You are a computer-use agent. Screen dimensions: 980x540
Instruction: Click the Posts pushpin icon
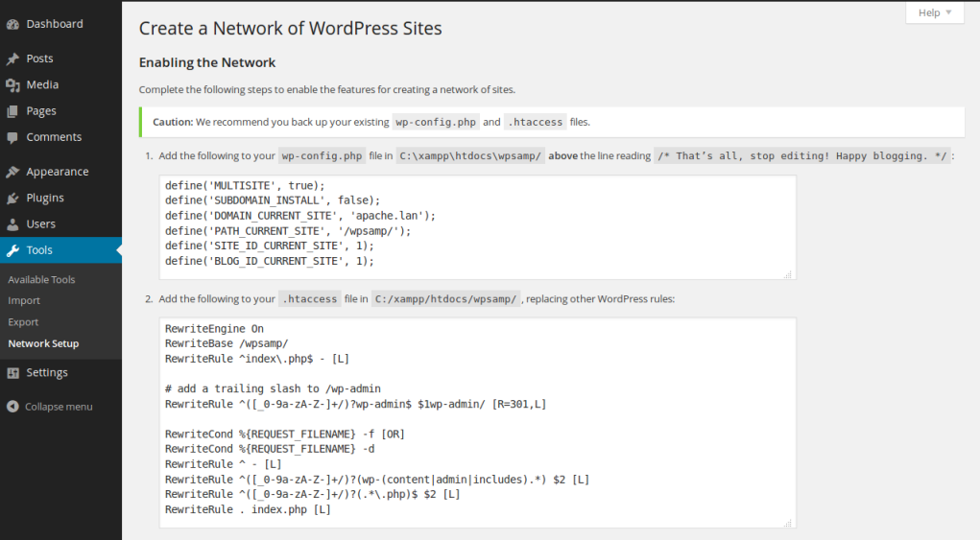coord(12,59)
